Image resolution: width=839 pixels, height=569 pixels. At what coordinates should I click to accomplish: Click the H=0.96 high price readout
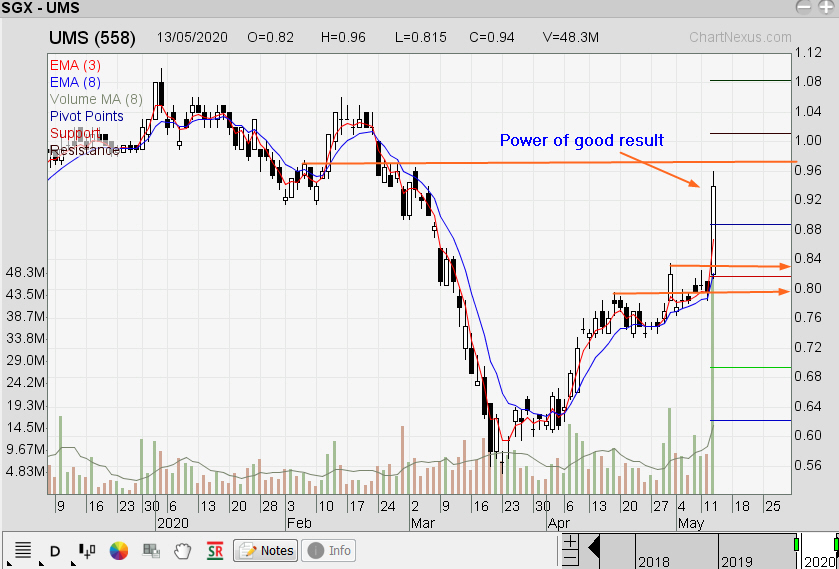click(344, 37)
